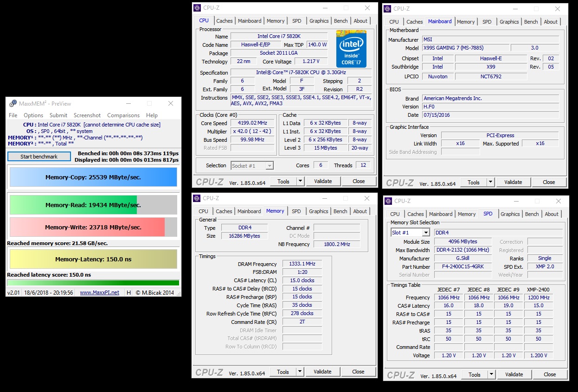Switch to Bench tab in CPU window
Viewport: 578px width, 392px height.
point(341,21)
